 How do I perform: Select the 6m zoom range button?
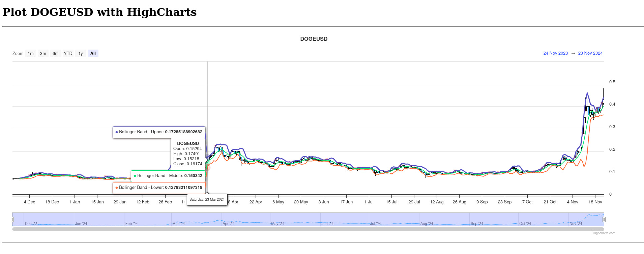pos(56,53)
